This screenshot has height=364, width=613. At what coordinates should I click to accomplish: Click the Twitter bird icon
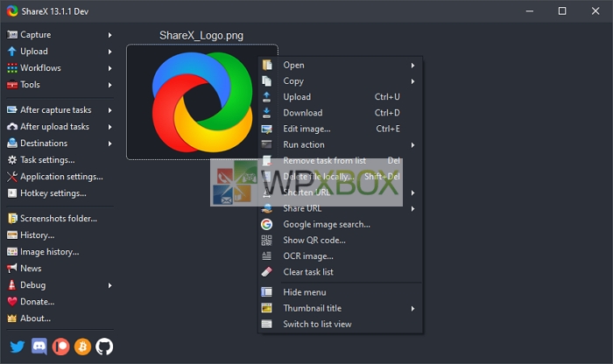point(18,346)
